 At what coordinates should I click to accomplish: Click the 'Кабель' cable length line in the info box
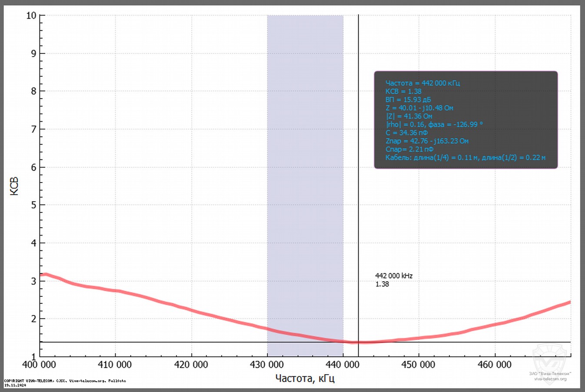[465, 157]
